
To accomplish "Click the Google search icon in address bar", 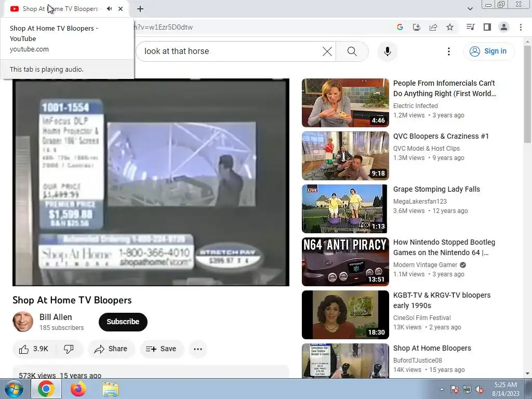I will pyautogui.click(x=400, y=27).
